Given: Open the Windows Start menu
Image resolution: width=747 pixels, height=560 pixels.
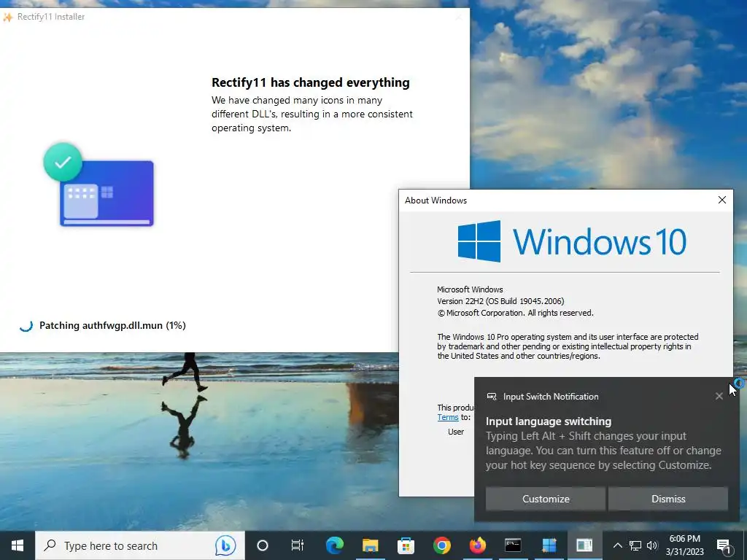Looking at the screenshot, I should [18, 545].
